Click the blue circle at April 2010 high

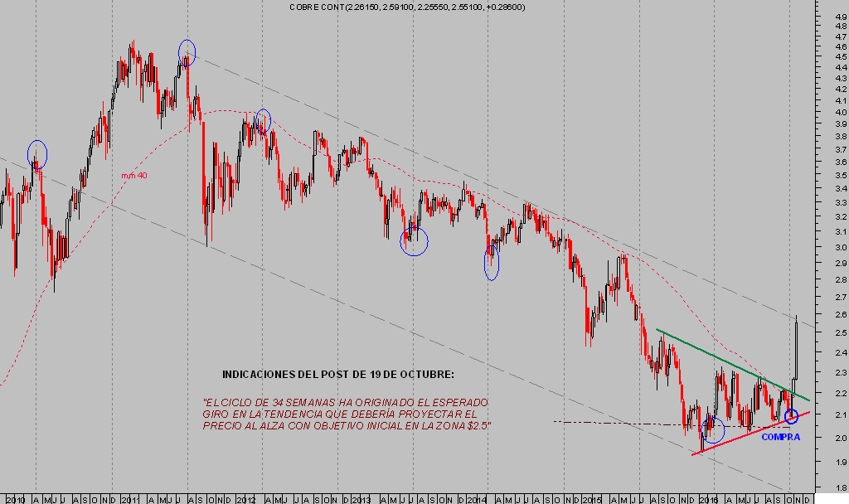pyautogui.click(x=37, y=153)
